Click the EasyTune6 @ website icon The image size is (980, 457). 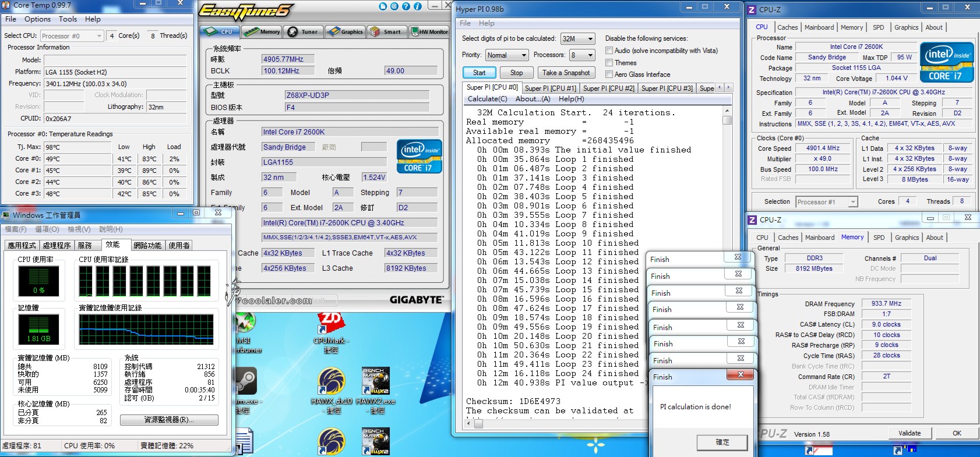click(x=394, y=6)
